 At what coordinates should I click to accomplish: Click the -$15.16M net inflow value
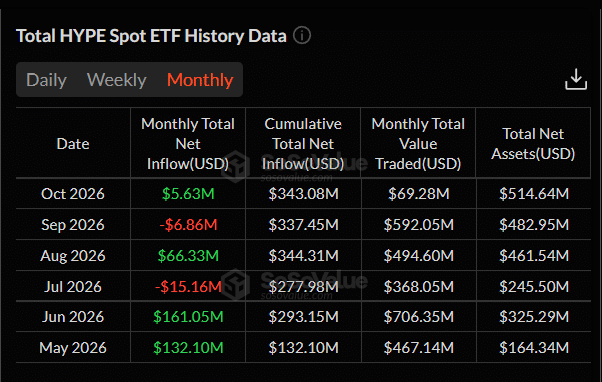(188, 287)
